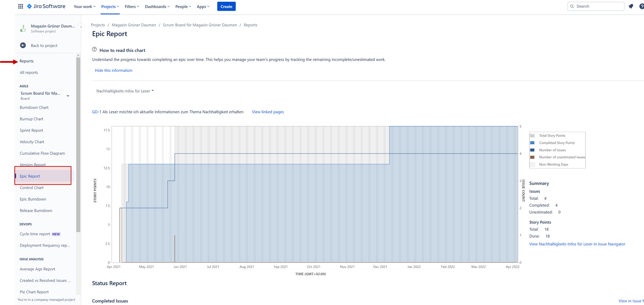Expand the Your work dropdown
The width and height of the screenshot is (644, 305).
pos(84,6)
